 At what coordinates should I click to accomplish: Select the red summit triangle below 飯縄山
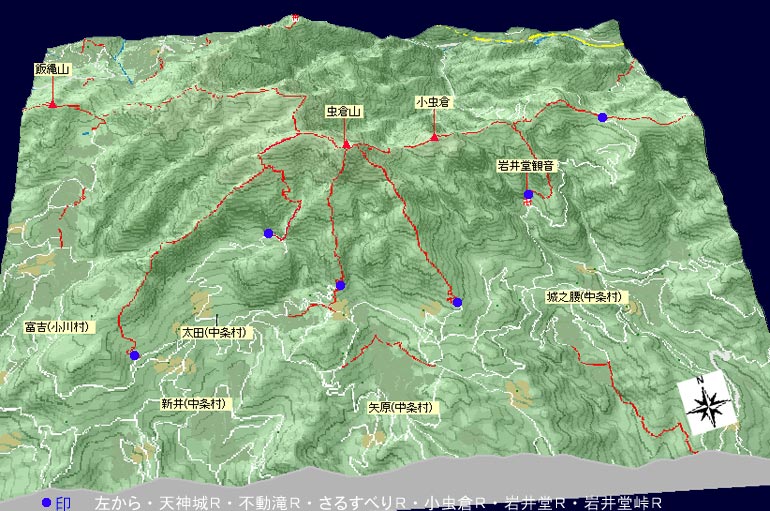pos(52,103)
